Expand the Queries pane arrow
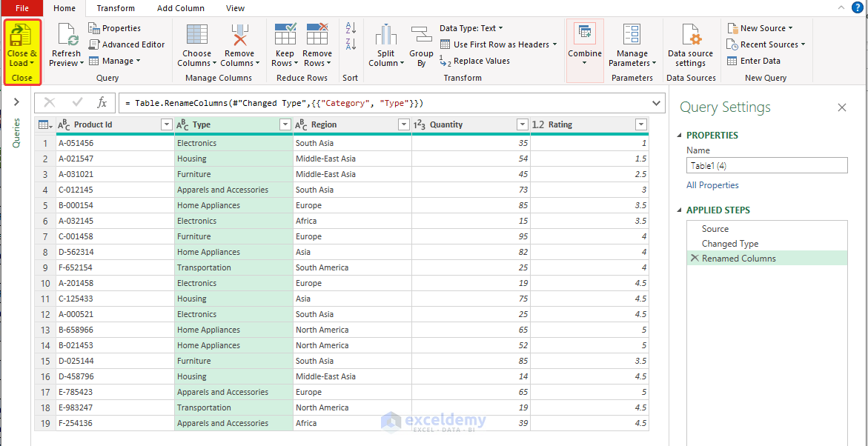The height and width of the screenshot is (446, 868). [16, 101]
